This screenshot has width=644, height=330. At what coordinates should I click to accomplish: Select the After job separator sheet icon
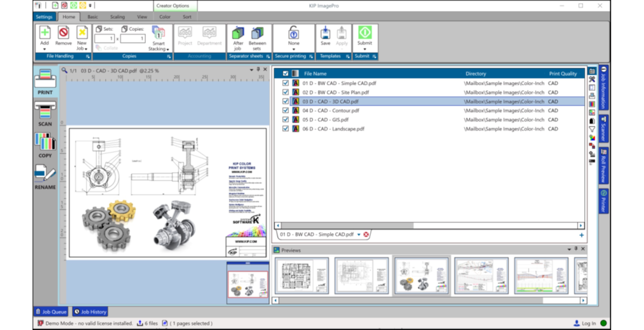click(x=238, y=33)
